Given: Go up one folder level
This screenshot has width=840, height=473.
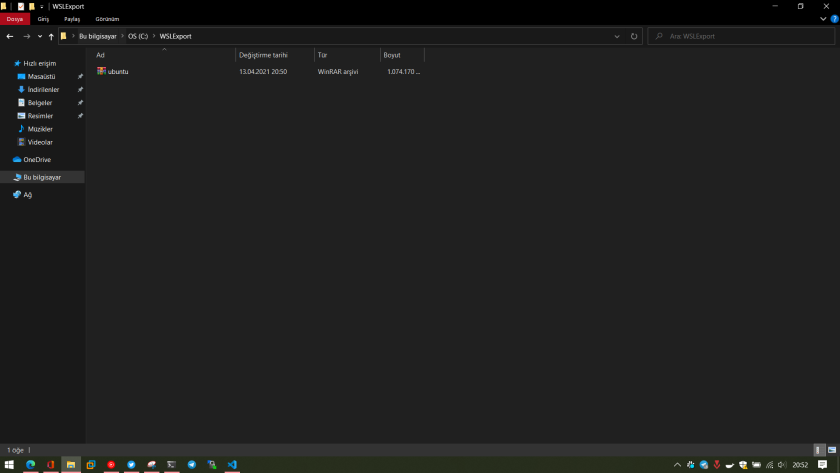Looking at the screenshot, I should coord(51,36).
